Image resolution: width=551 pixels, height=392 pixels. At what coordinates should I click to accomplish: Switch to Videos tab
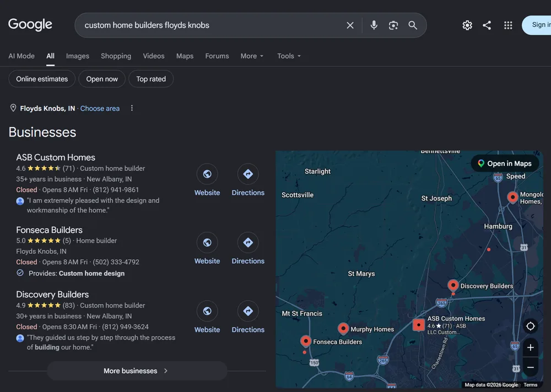point(154,56)
